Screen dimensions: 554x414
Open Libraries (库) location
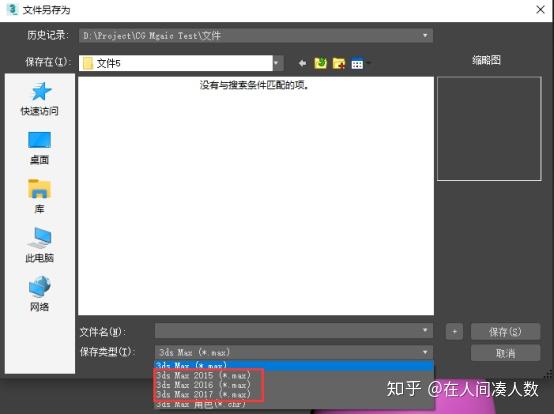click(x=39, y=196)
